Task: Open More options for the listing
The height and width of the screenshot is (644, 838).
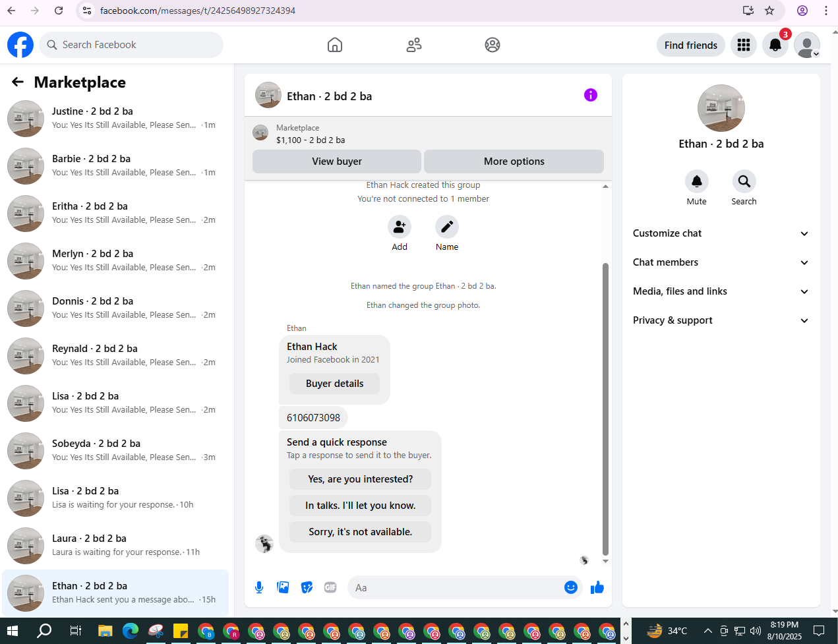Action: pyautogui.click(x=514, y=161)
